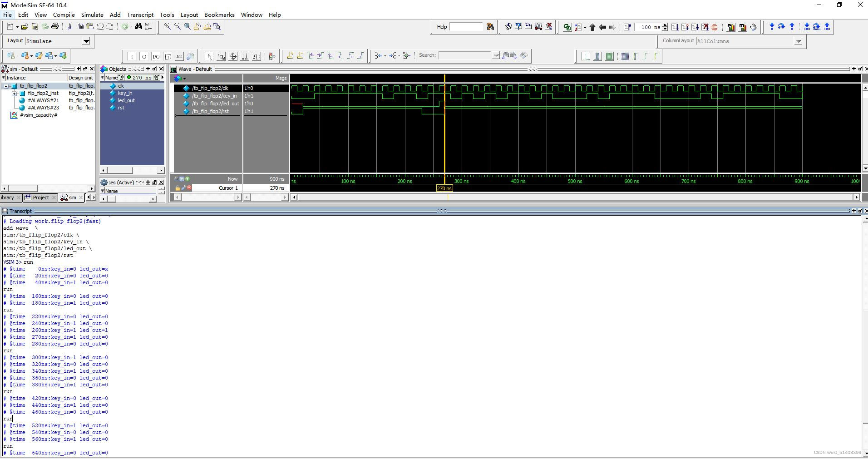Click the yellow cursor at 270 ns label

(x=444, y=188)
